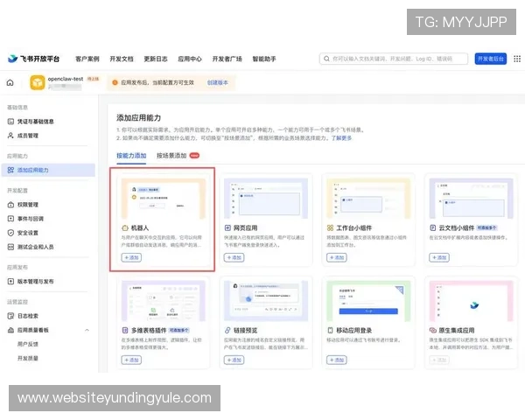Add the 链接预览 capability
Screen dimensions: 525x420
point(234,360)
